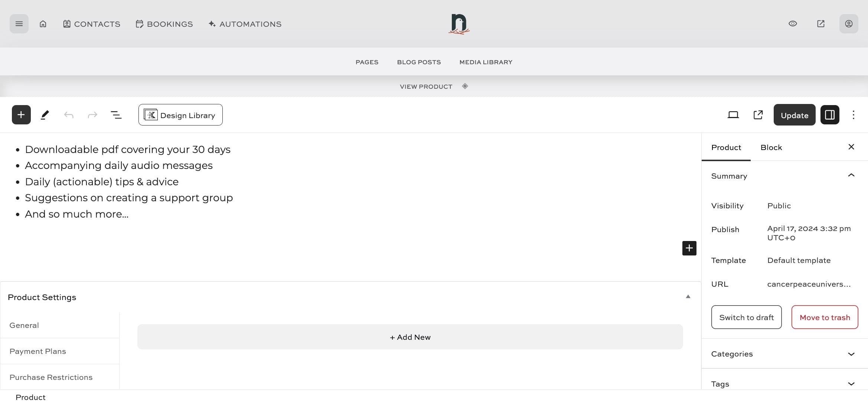Viewport: 868px width, 404px height.
Task: Collapse the Product Settings metabox triangle
Action: (x=688, y=296)
